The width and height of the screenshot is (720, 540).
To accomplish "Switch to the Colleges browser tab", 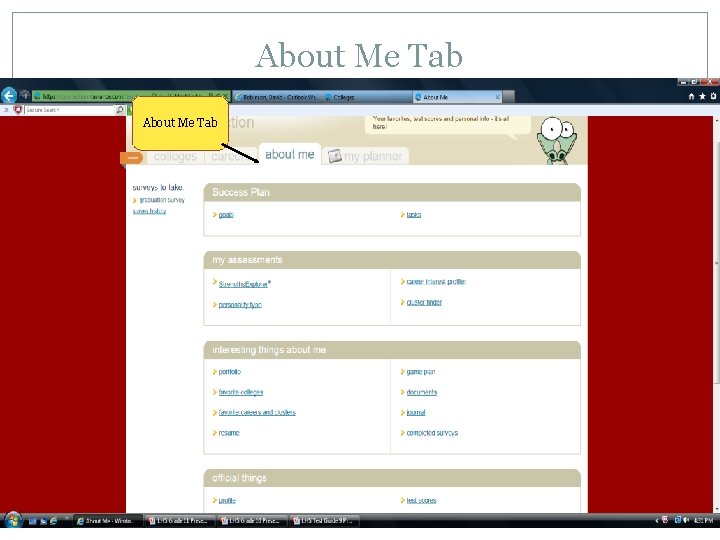I will point(367,97).
